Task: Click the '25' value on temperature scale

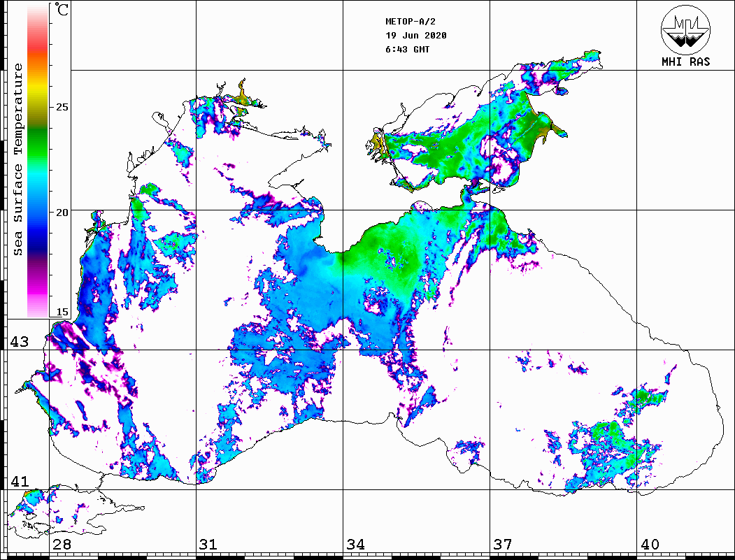Action: pyautogui.click(x=62, y=107)
